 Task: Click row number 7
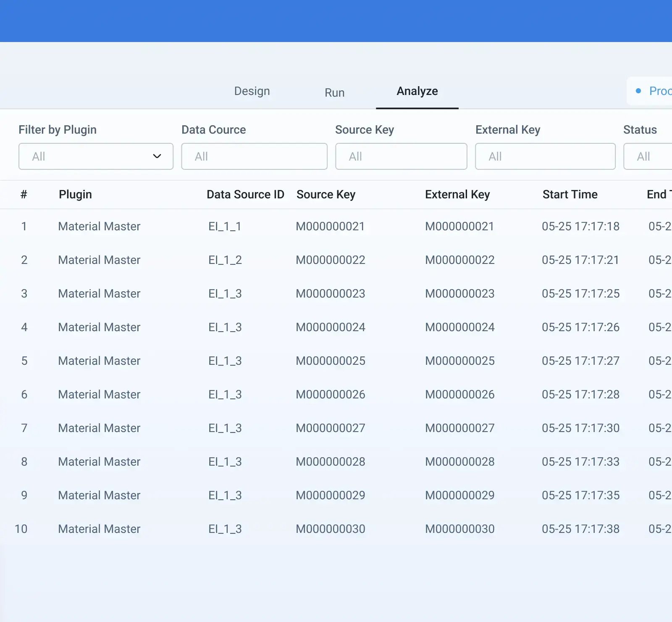click(24, 428)
